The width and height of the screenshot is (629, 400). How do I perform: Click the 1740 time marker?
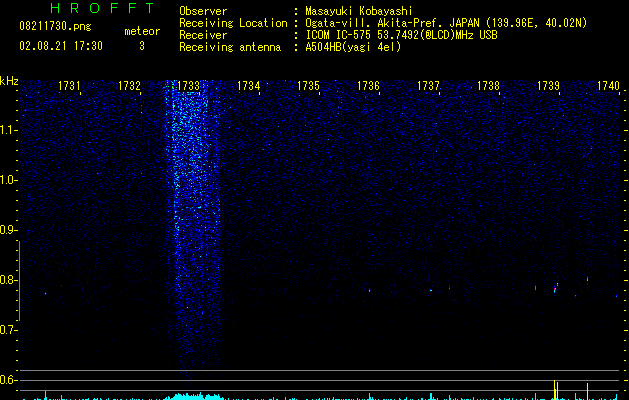coord(608,86)
